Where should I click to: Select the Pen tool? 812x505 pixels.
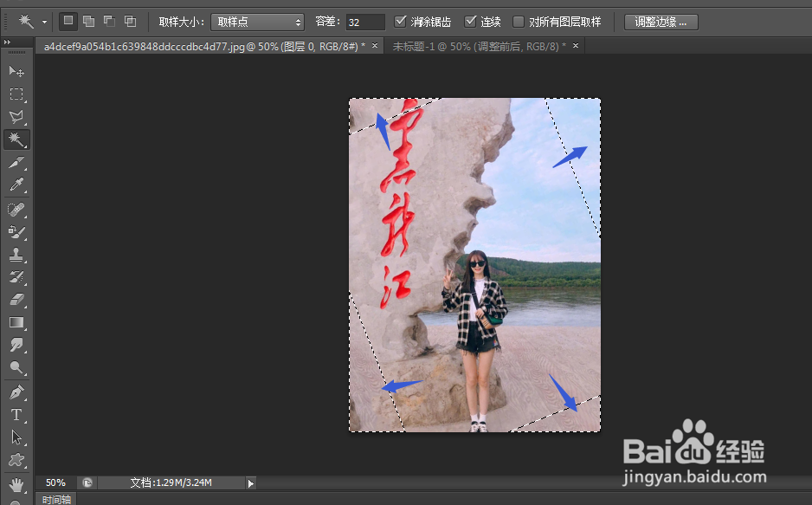pyautogui.click(x=16, y=391)
